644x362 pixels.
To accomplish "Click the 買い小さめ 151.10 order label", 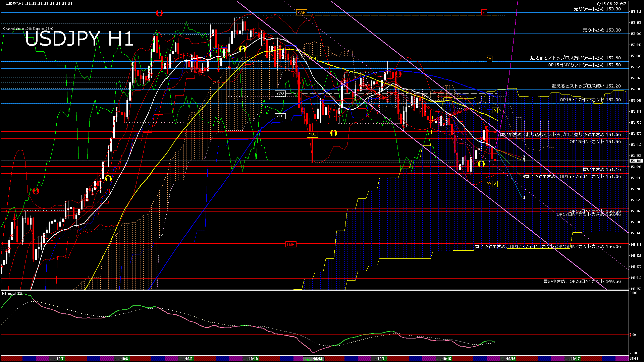I will 601,170.
